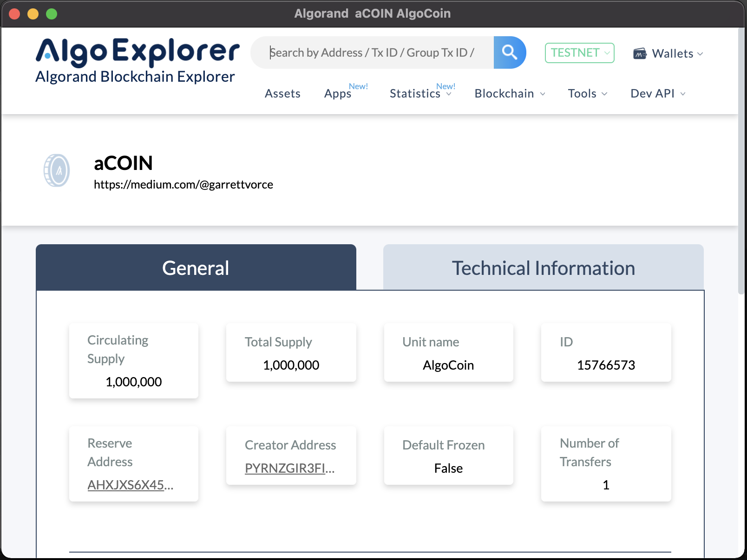Switch to the General tab

click(196, 267)
